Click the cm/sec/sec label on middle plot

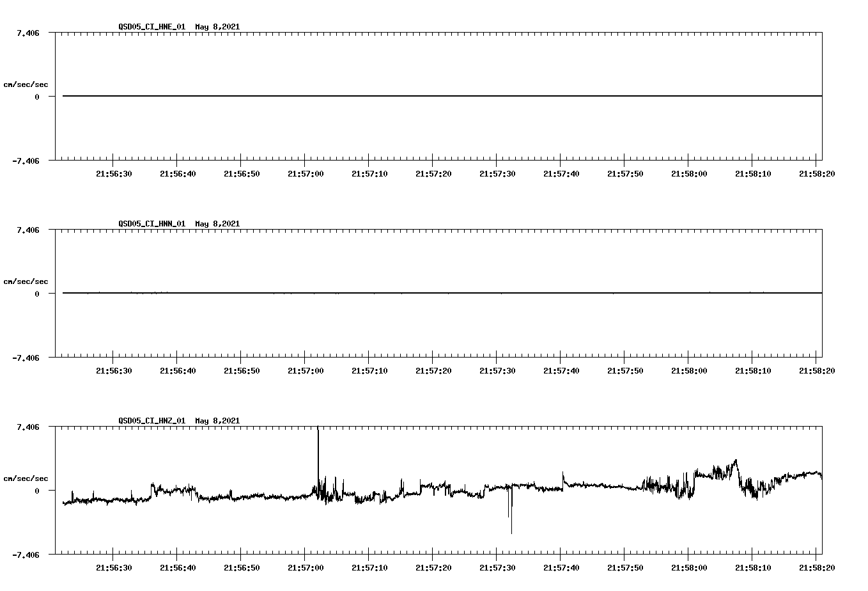point(26,281)
